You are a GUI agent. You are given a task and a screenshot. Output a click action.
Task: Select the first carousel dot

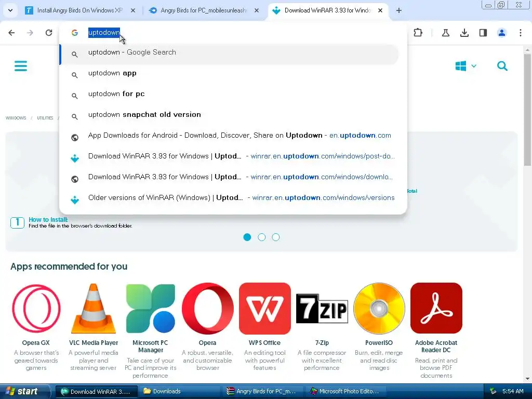[247, 237]
